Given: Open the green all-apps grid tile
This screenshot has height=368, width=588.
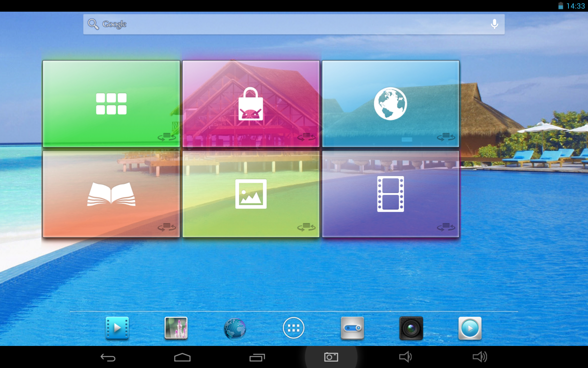Looking at the screenshot, I should (111, 104).
